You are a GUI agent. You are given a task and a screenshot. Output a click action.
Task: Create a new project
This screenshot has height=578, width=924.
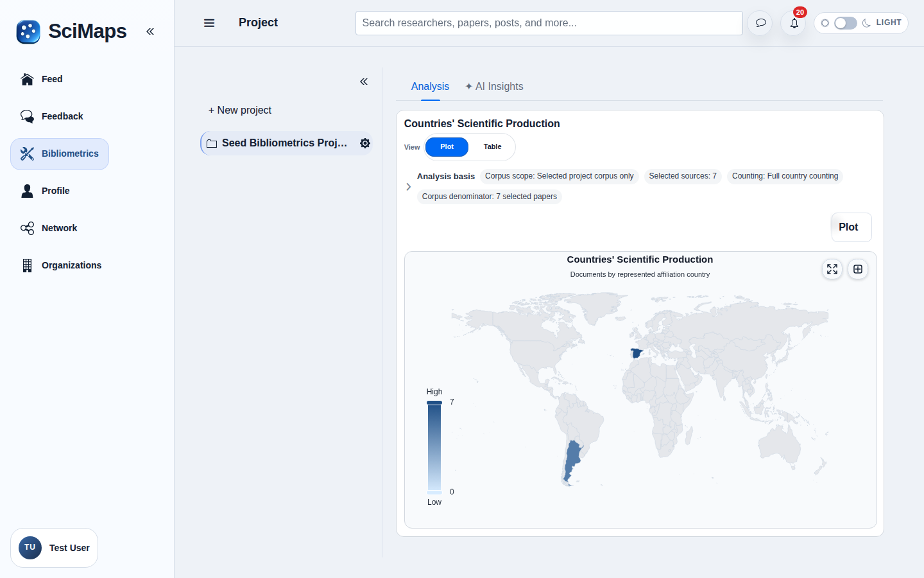click(240, 110)
